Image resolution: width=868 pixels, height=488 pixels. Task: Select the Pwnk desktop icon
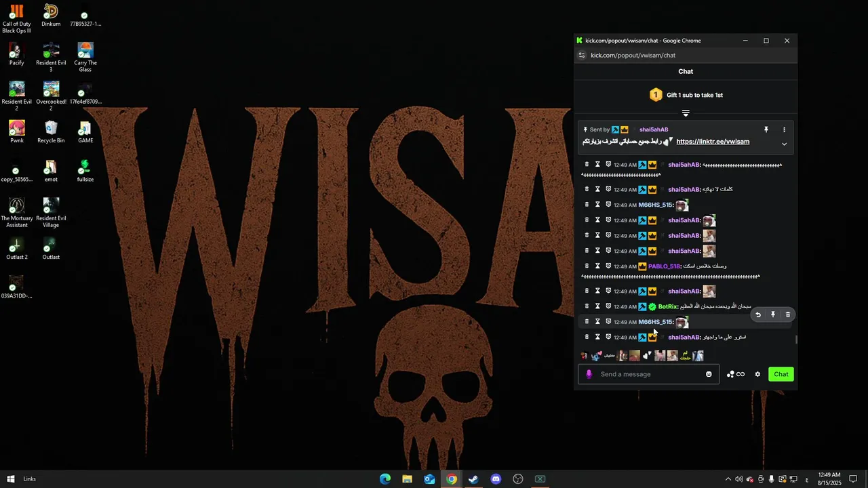17,132
